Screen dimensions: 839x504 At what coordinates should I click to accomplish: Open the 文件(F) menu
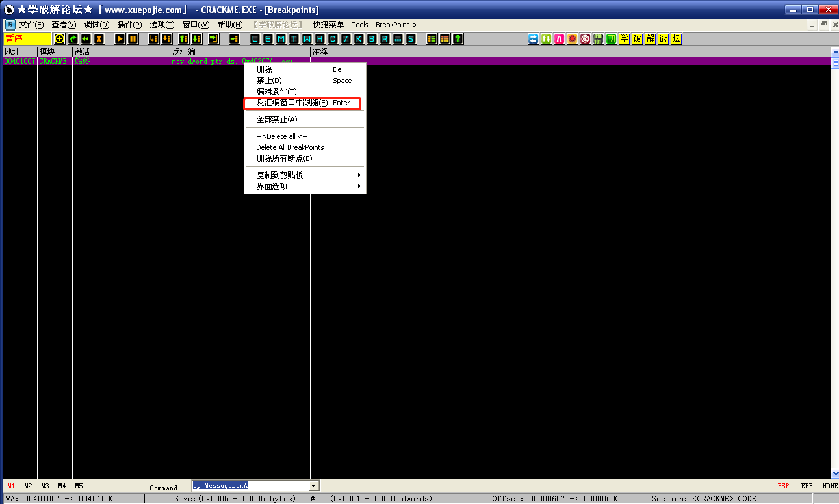click(x=31, y=25)
